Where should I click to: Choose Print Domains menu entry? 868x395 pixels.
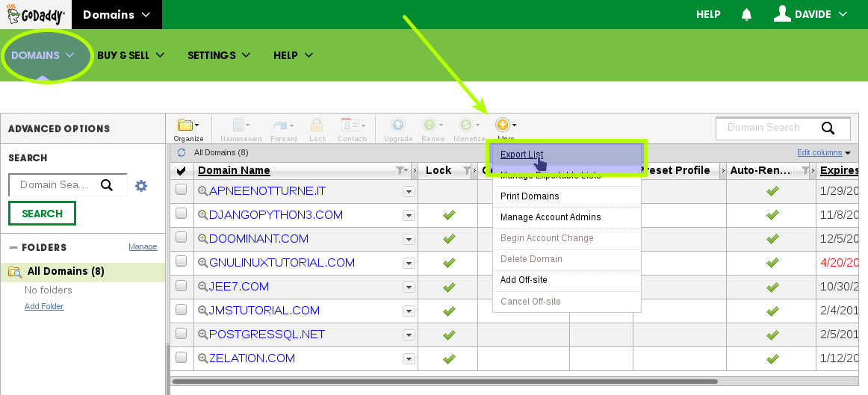click(x=567, y=196)
